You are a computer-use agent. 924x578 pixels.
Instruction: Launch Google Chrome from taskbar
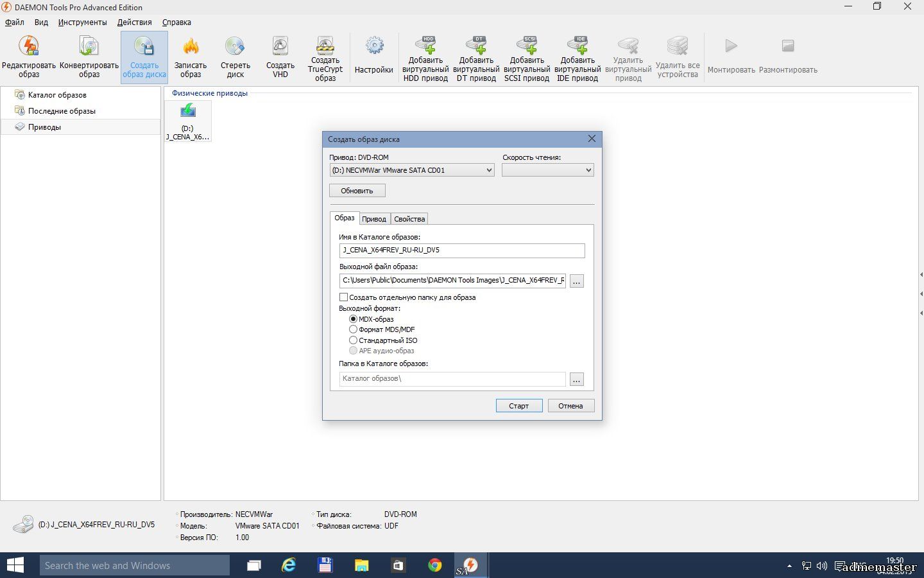434,565
